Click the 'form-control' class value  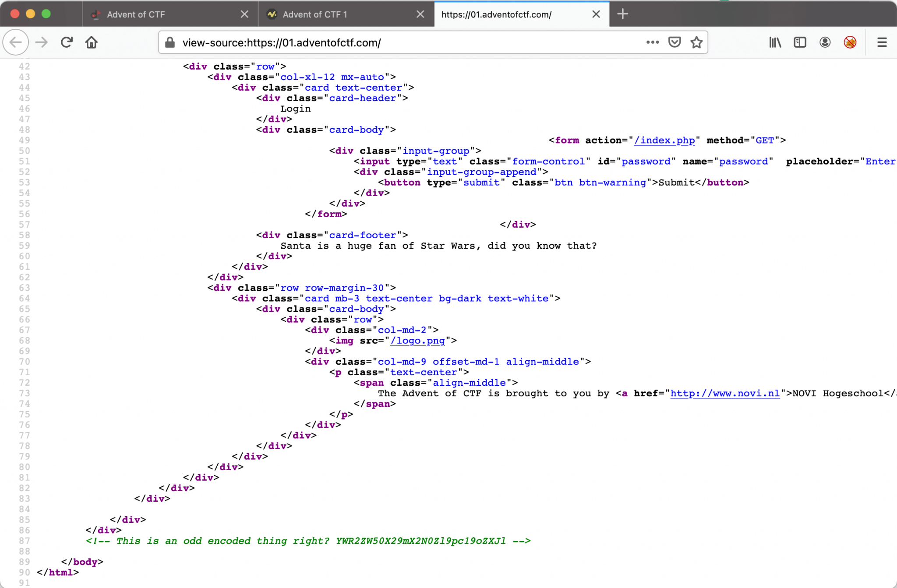(x=548, y=162)
